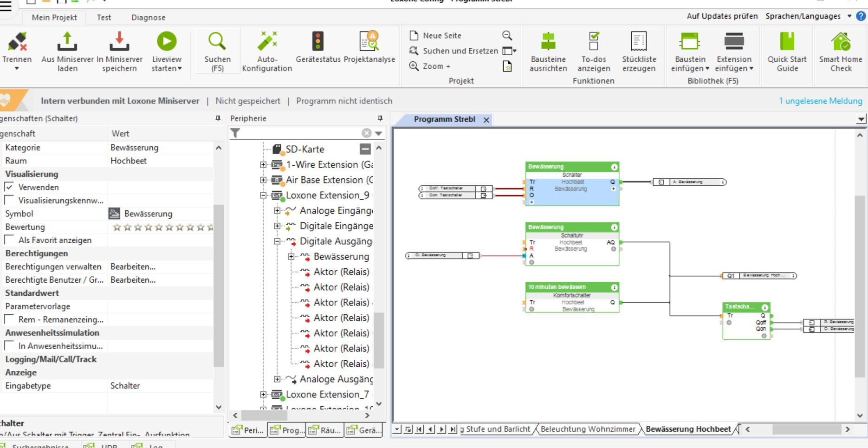Pin the Peripherie panel
868x448 pixels.
380,118
